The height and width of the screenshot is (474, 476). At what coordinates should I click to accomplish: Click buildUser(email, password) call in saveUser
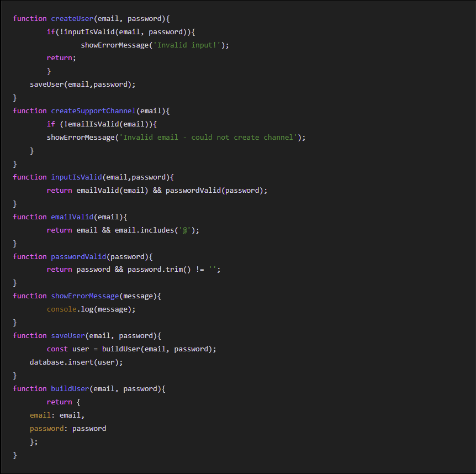[x=157, y=349]
